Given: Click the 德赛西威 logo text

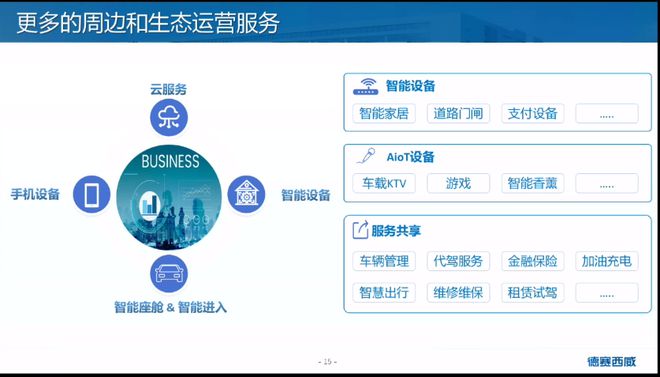Looking at the screenshot, I should 612,361.
